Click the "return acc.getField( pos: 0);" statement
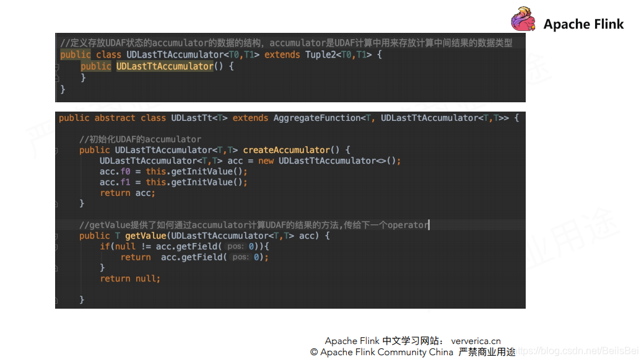Image resolution: width=644 pixels, height=362 pixels. click(x=194, y=257)
